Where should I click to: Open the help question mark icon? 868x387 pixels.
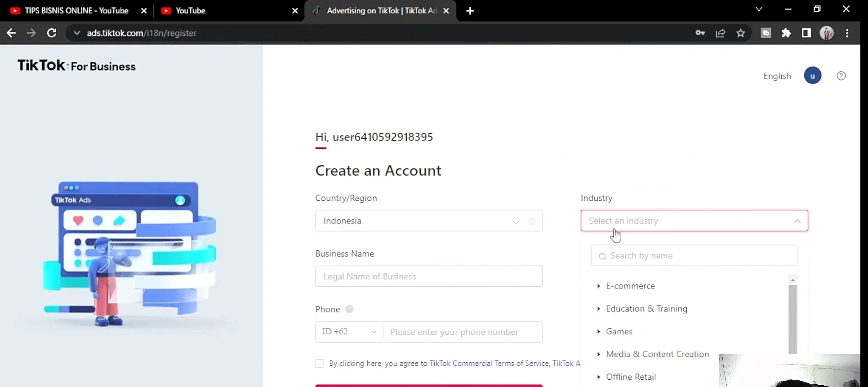pyautogui.click(x=841, y=76)
